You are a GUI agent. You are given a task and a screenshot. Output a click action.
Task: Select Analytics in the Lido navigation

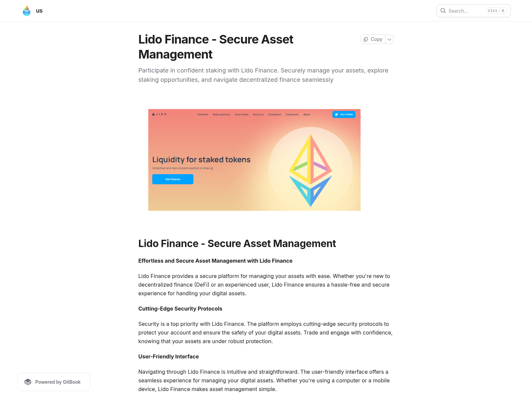point(258,114)
